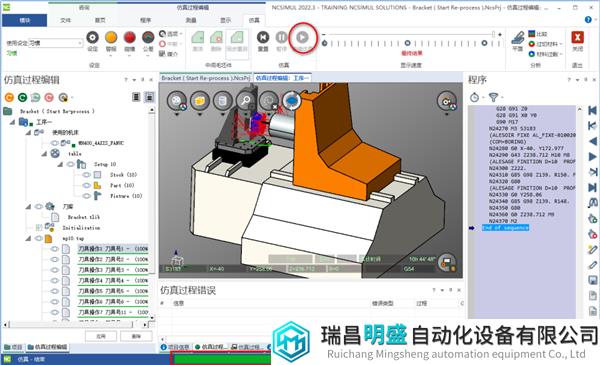
Task: Toggle visibility eye for the tool library node
Action: [39, 207]
